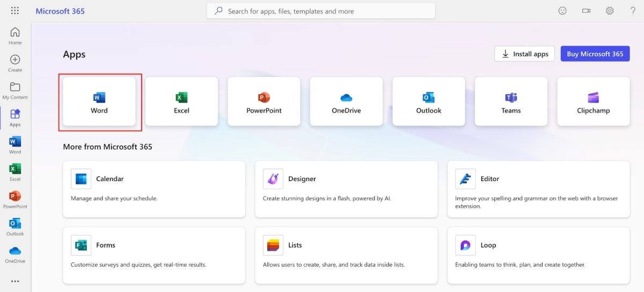This screenshot has width=644, height=292.
Task: Click the Microsoft 365 title link
Action: pos(60,11)
